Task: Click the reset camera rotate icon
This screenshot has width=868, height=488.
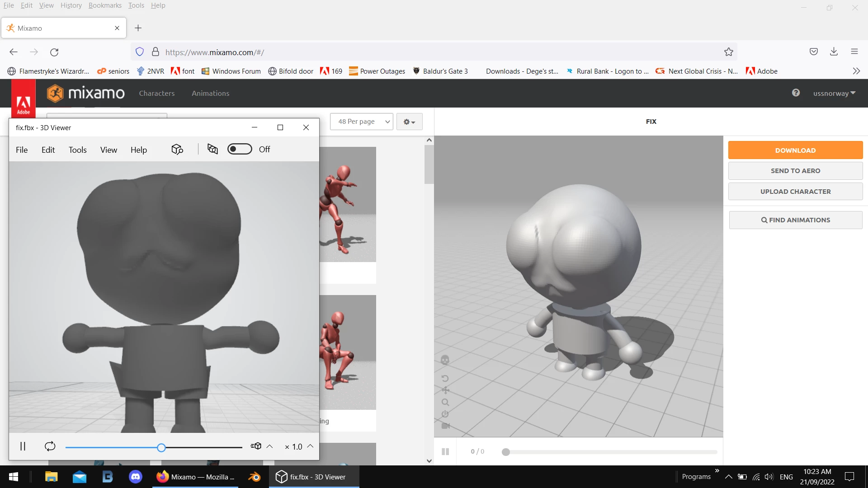Action: (x=445, y=378)
